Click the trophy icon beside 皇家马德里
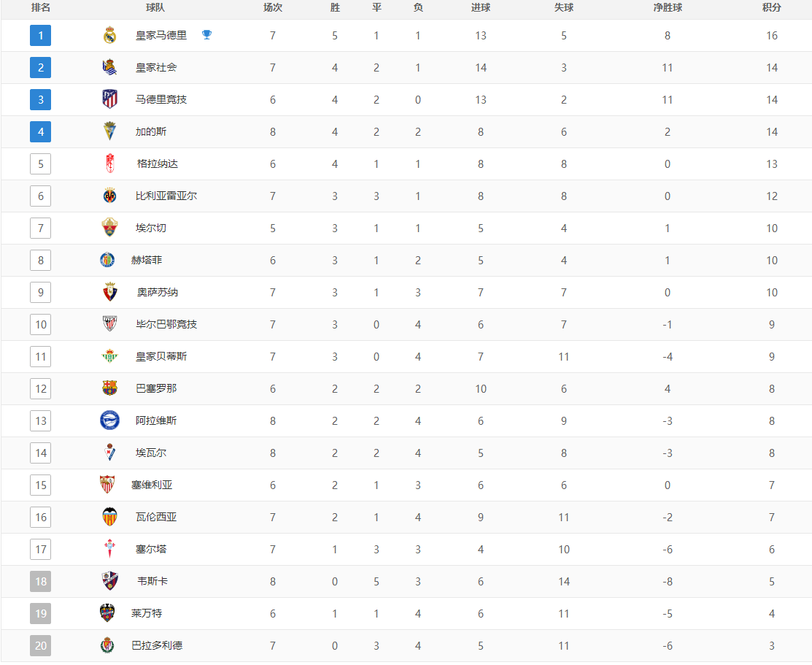 (x=206, y=35)
